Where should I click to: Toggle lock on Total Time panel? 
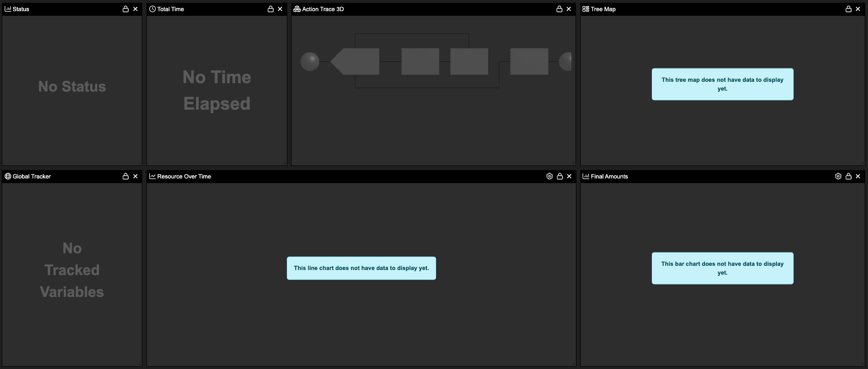pos(271,9)
